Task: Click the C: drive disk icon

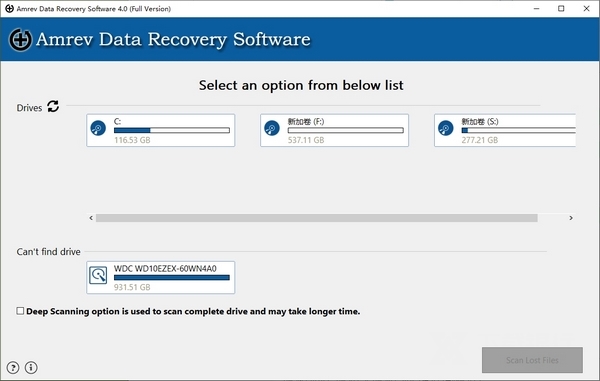Action: pos(98,128)
